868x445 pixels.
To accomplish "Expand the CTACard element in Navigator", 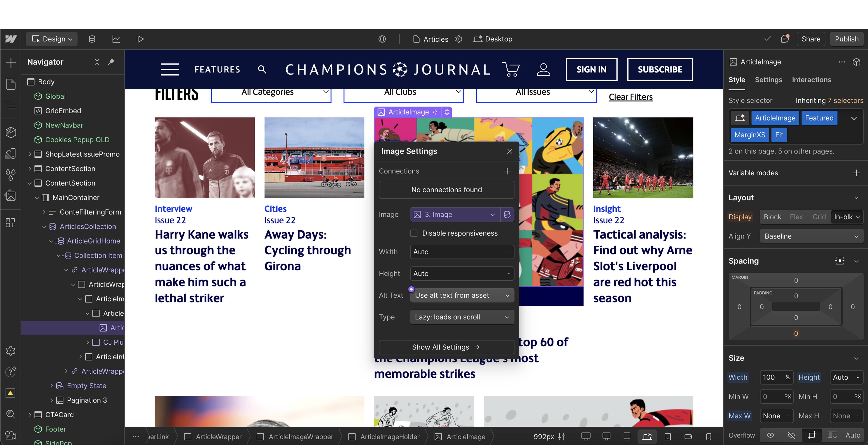I will (x=30, y=415).
